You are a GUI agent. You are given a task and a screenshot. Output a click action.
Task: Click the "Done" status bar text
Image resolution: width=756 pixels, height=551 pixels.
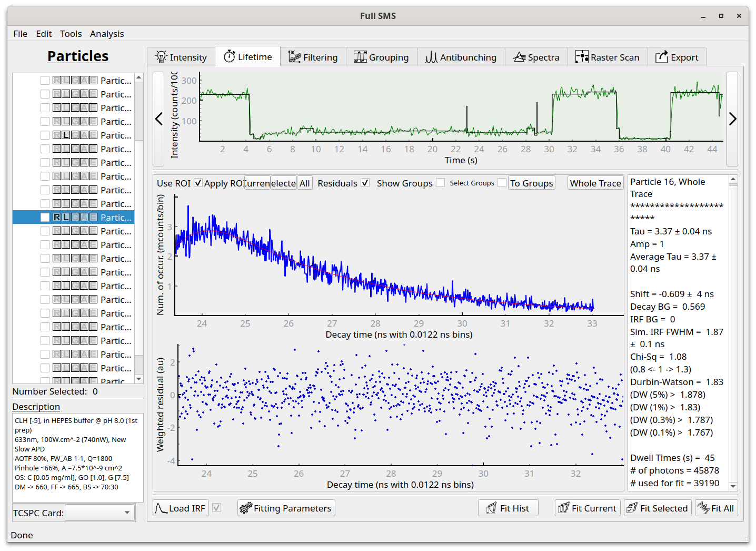tap(22, 535)
